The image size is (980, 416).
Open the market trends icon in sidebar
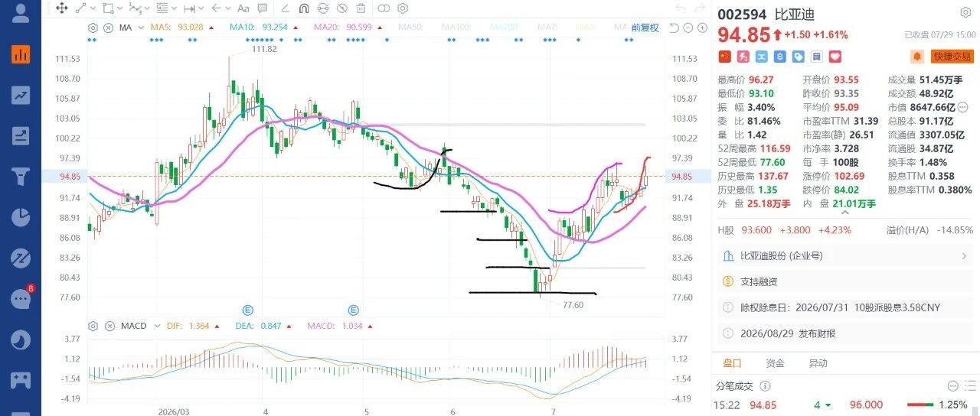click(21, 95)
